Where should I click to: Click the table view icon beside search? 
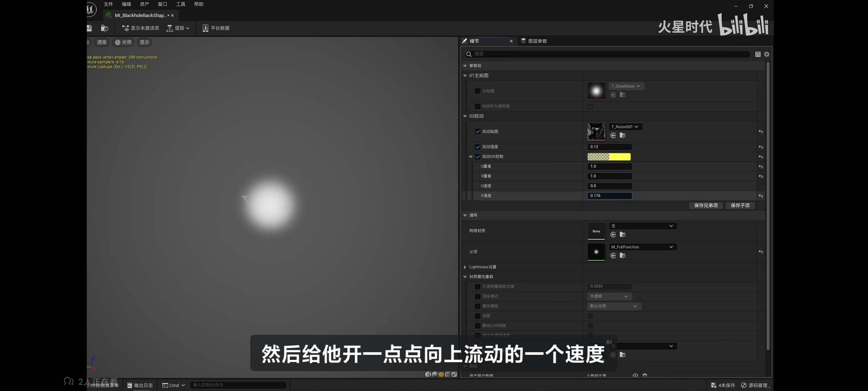[x=758, y=54]
